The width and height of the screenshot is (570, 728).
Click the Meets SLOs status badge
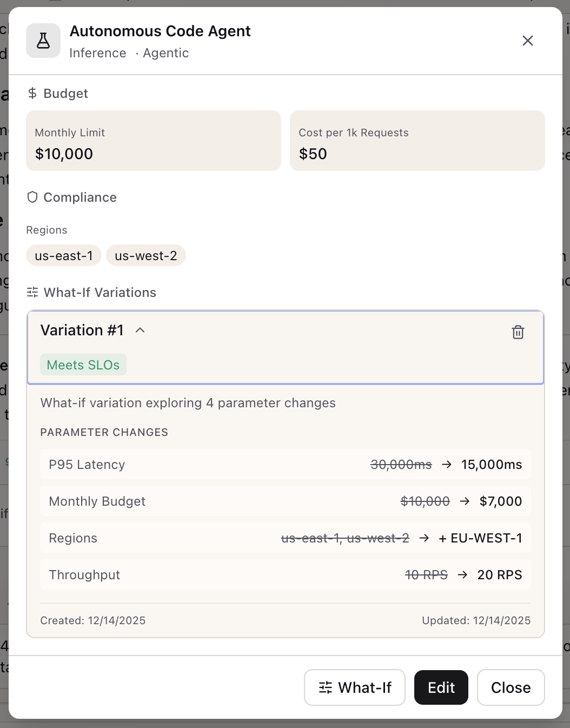[83, 365]
